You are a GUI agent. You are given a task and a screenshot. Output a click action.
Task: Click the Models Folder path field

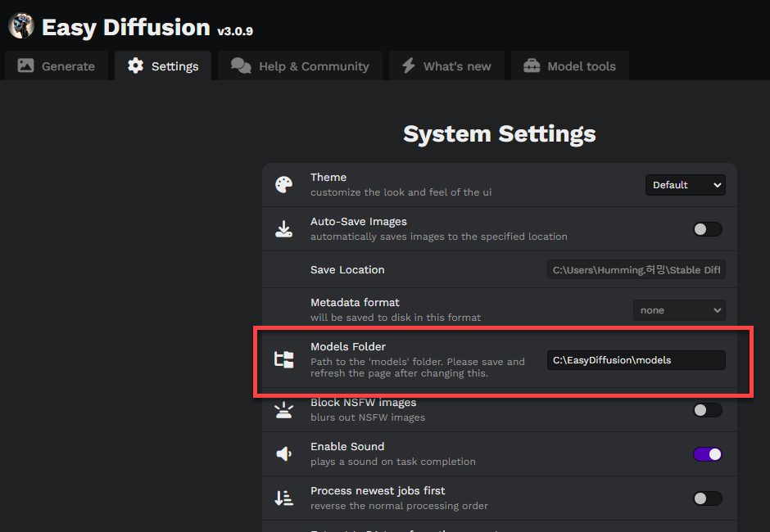[636, 360]
